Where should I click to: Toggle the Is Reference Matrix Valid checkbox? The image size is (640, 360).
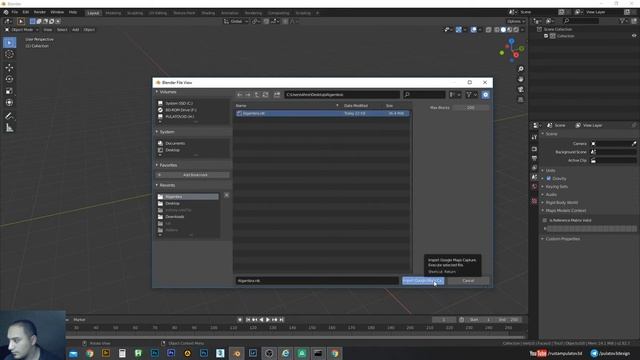coord(545,220)
